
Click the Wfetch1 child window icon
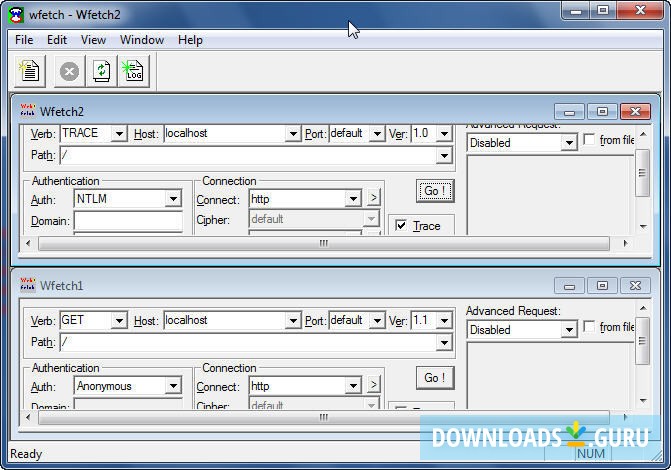(x=27, y=284)
